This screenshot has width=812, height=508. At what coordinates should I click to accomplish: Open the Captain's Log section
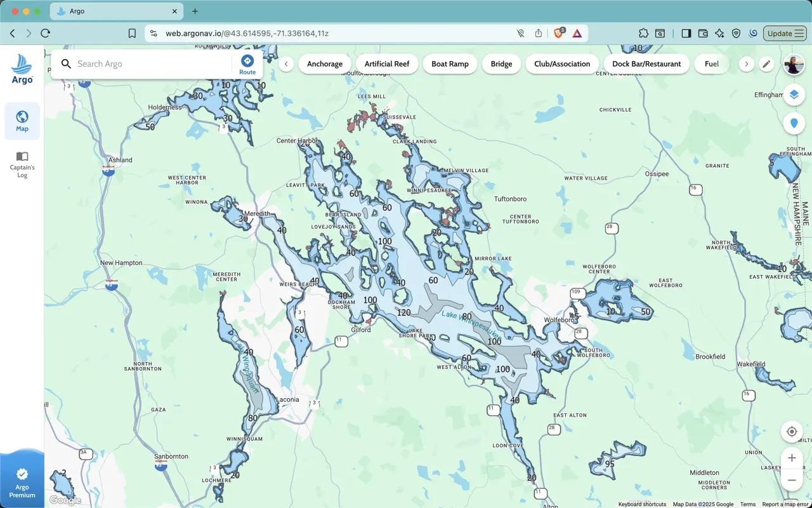22,164
